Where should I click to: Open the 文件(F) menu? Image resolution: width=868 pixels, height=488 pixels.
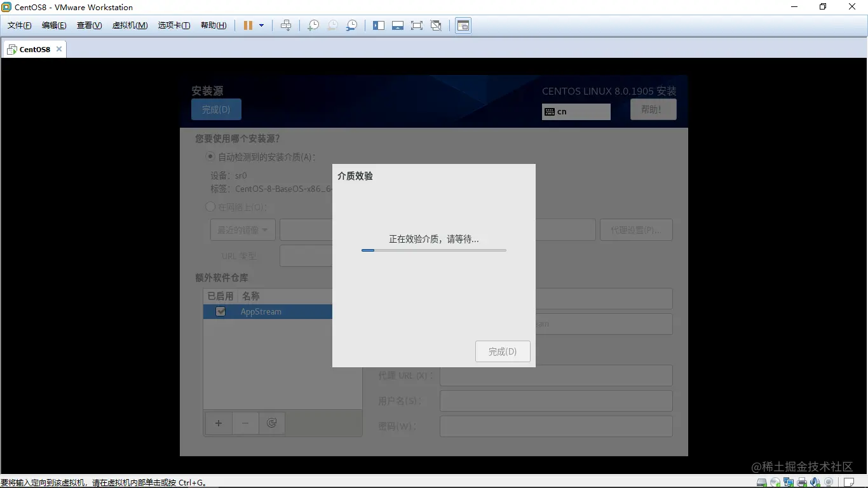pyautogui.click(x=20, y=25)
